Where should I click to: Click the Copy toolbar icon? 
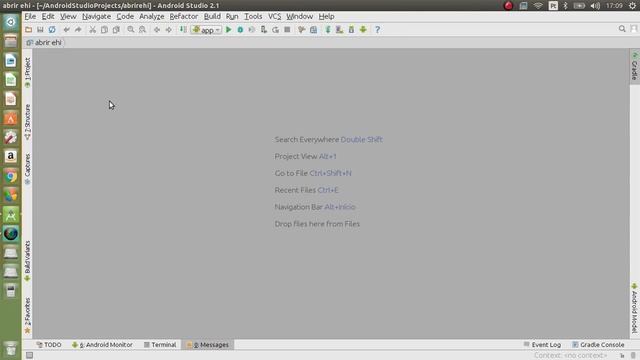104,29
